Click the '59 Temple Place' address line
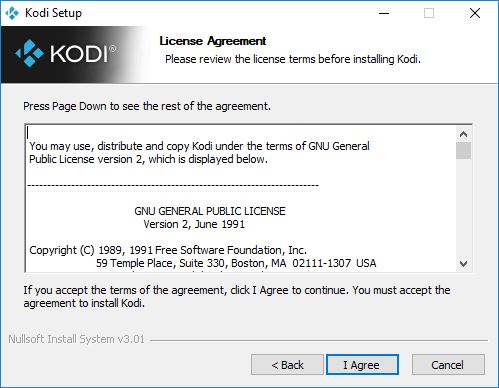This screenshot has width=499, height=388. click(x=236, y=263)
